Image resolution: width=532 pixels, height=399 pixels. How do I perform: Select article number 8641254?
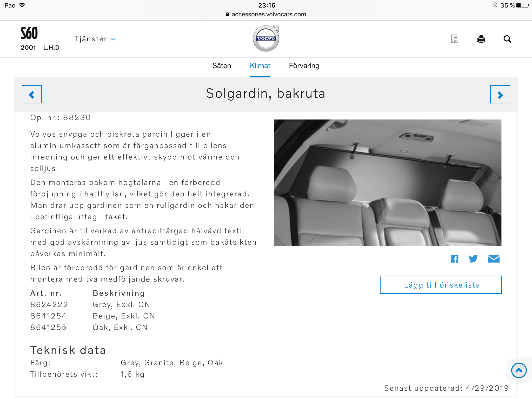[x=48, y=316]
